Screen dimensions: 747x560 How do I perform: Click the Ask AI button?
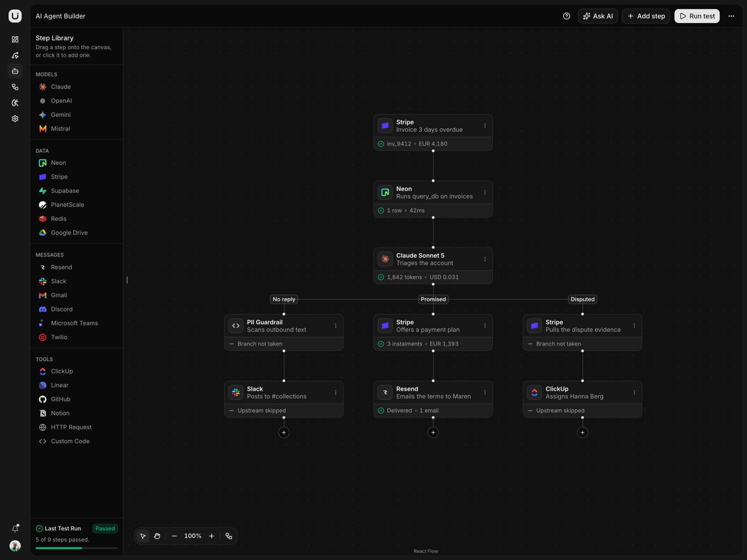(x=598, y=16)
